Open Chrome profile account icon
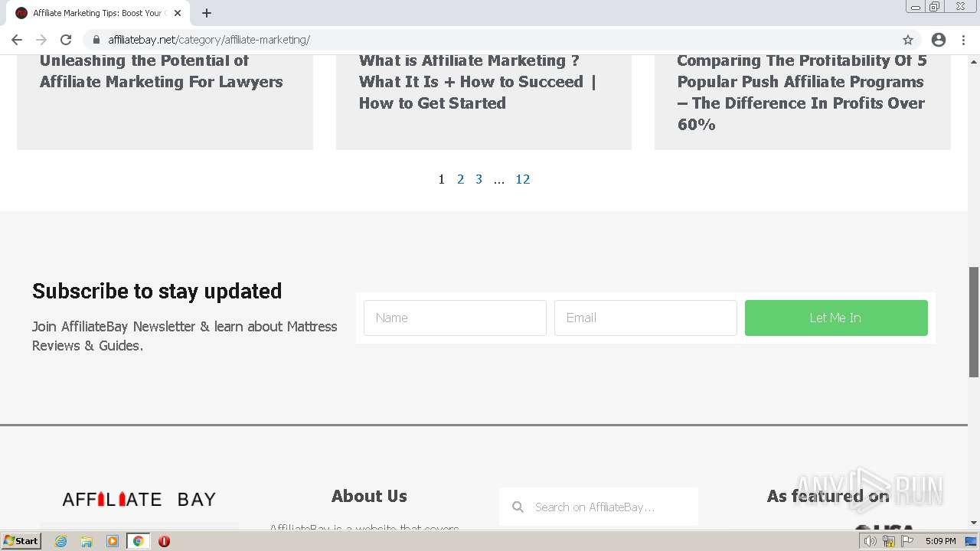 pyautogui.click(x=939, y=40)
